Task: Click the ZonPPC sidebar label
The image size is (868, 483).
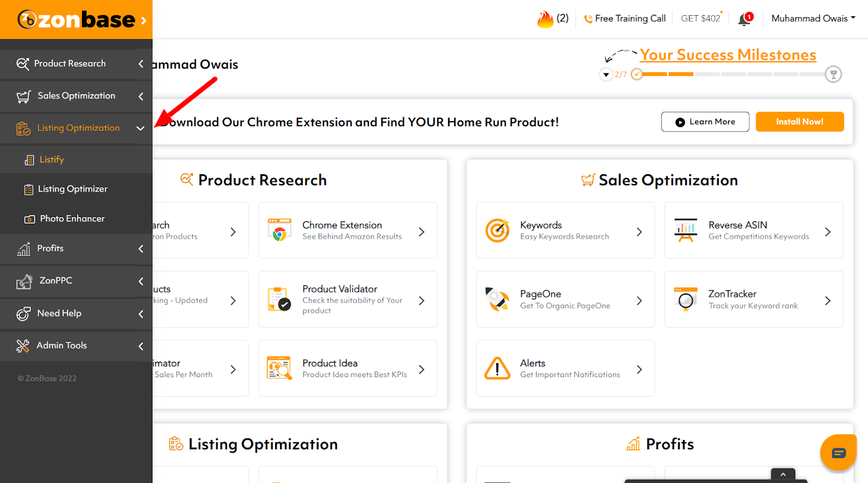Action: point(56,281)
